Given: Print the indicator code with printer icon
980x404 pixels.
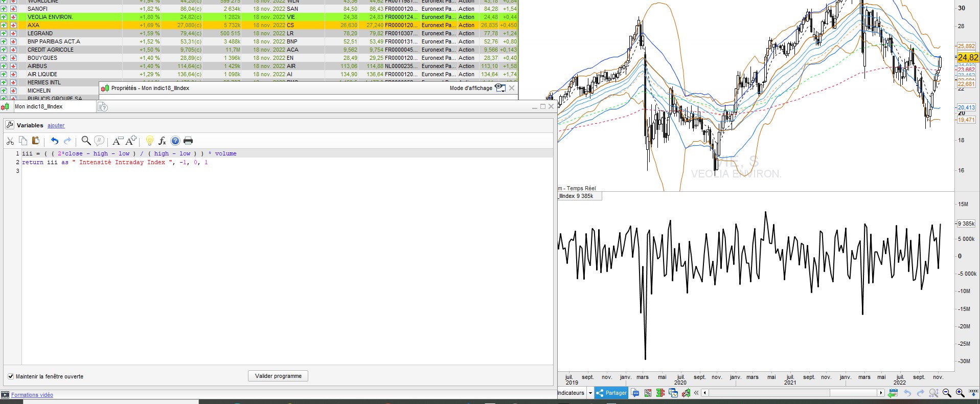Looking at the screenshot, I should coord(188,141).
